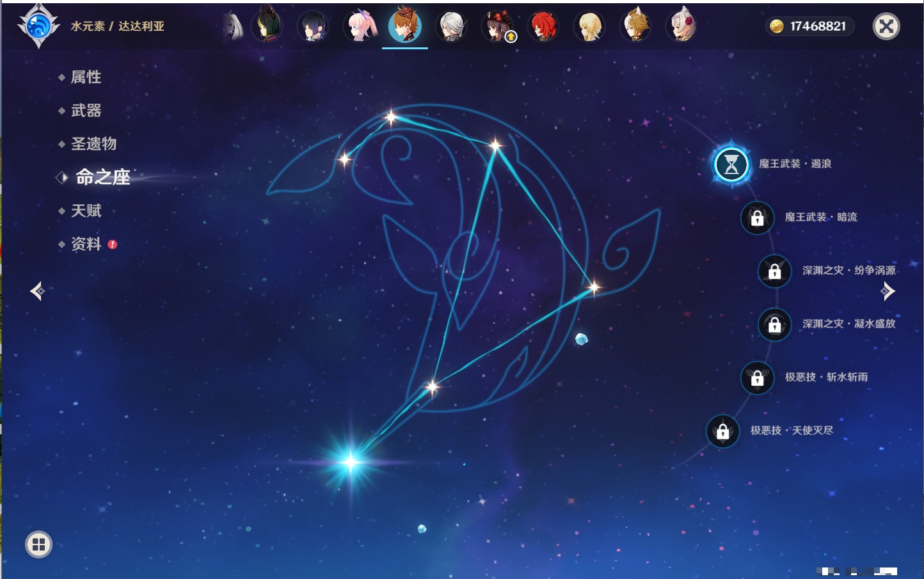The height and width of the screenshot is (579, 924).
Task: Open the 天赋 talents tab
Action: (x=86, y=210)
